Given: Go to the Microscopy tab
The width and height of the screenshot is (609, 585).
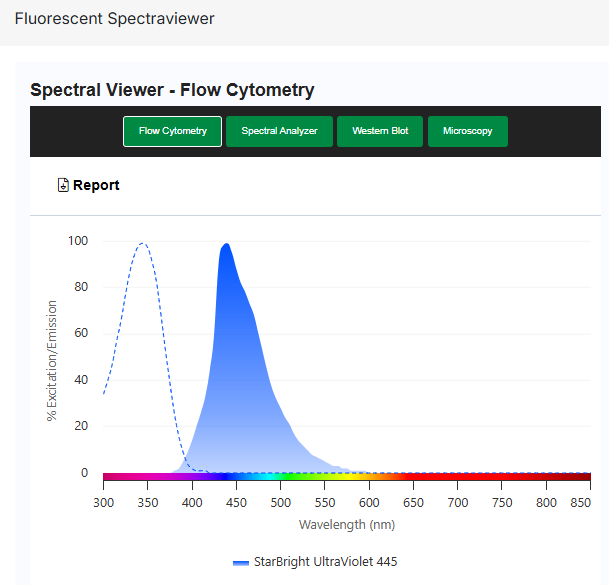Looking at the screenshot, I should [x=467, y=131].
